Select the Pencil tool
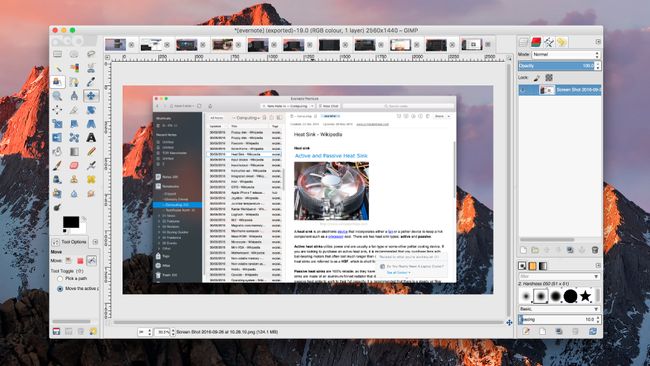The width and height of the screenshot is (650, 366). click(x=91, y=152)
